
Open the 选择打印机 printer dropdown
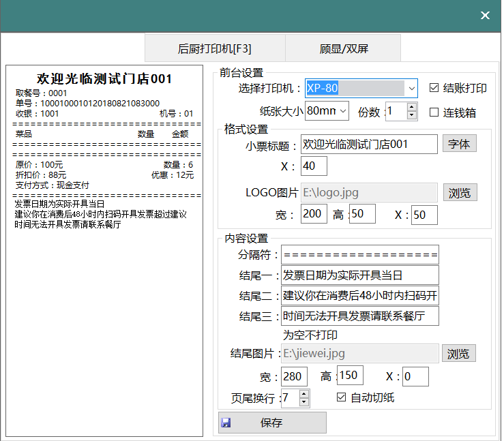(x=411, y=88)
